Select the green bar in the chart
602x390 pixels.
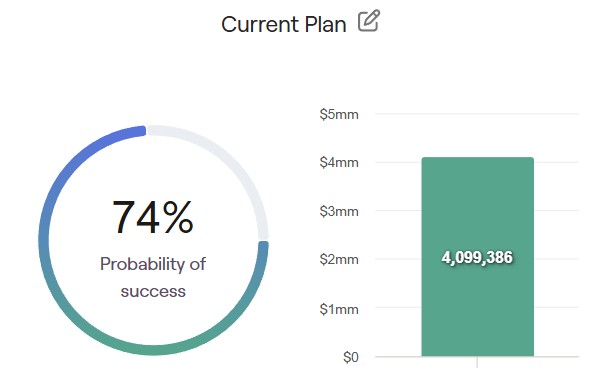coord(478,257)
